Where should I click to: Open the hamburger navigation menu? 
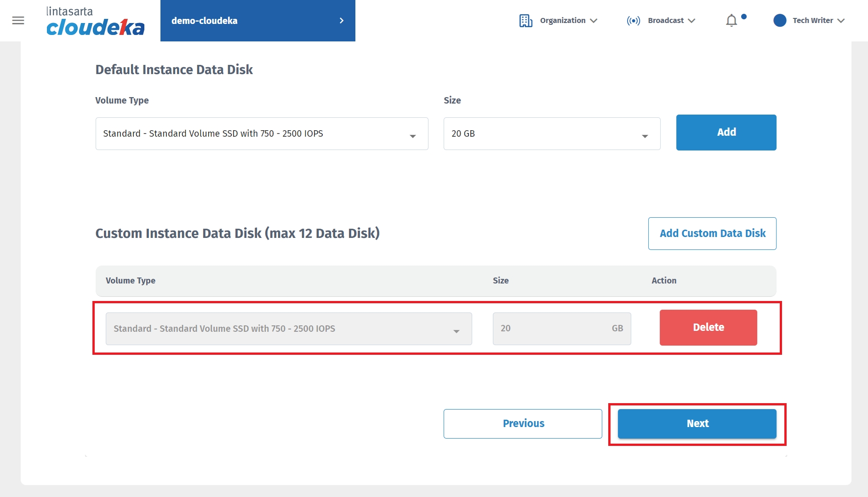pyautogui.click(x=18, y=21)
